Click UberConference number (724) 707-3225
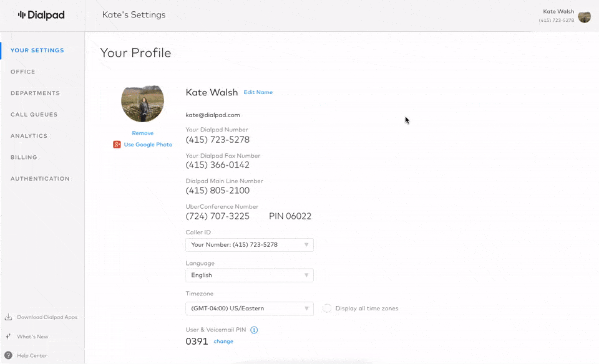Screen dimensions: 599x364 217,216
